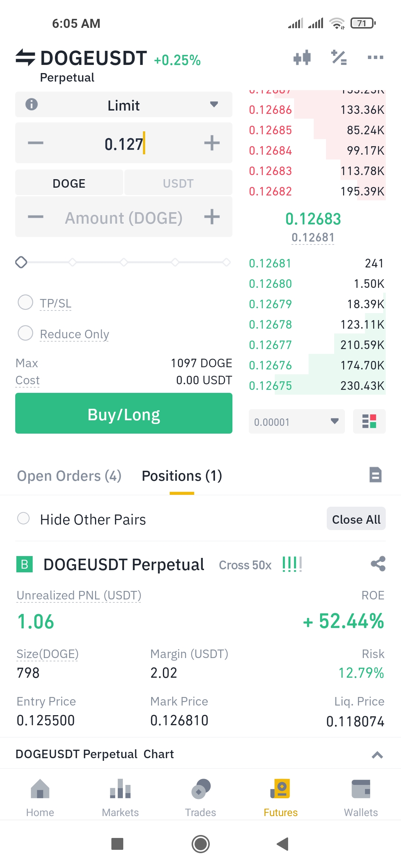
Task: Switch to the Open Orders (4) tab
Action: pyautogui.click(x=69, y=476)
